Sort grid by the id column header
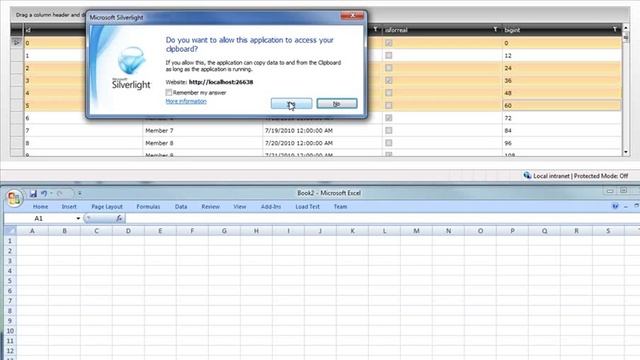This screenshot has height=360, width=640. [x=54, y=30]
